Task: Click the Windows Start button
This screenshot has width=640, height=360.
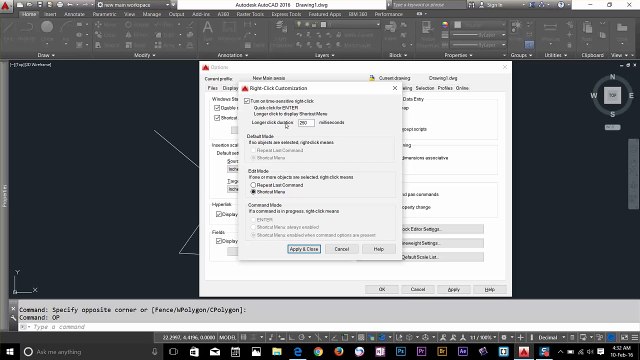Action: click(9, 351)
